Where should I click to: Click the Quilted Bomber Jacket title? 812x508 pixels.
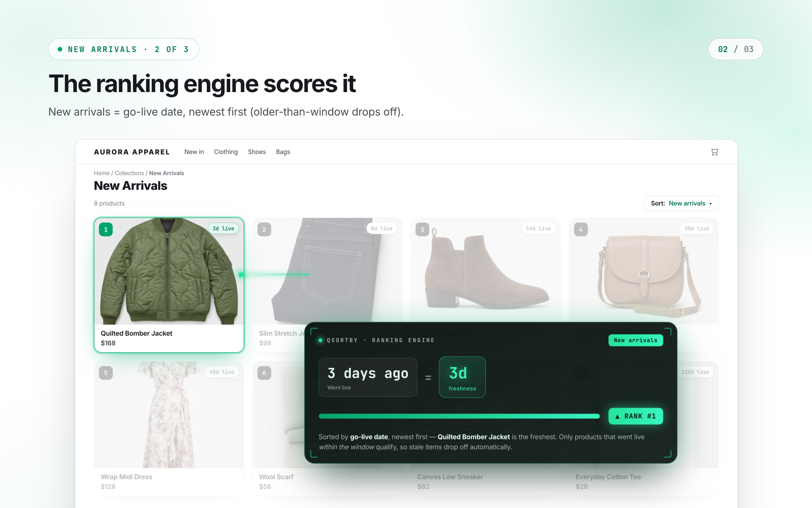[x=136, y=333]
